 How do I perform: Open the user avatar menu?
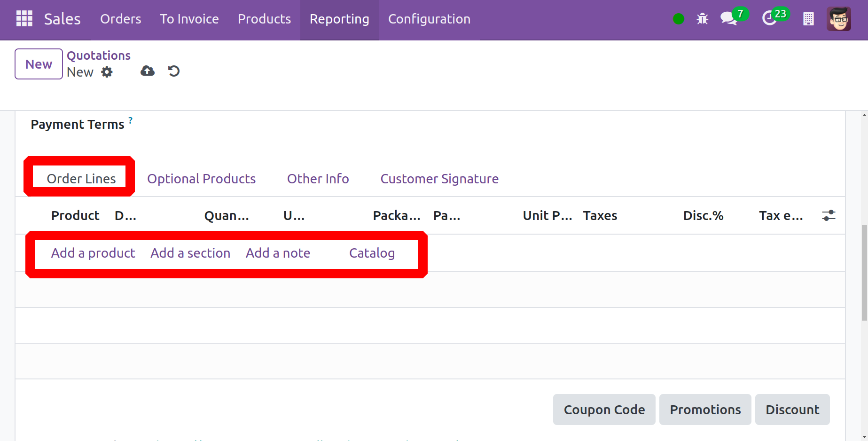coord(838,19)
